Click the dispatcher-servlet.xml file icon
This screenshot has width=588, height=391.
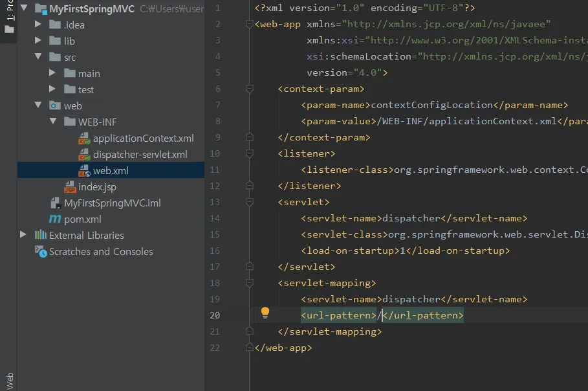pyautogui.click(x=84, y=155)
